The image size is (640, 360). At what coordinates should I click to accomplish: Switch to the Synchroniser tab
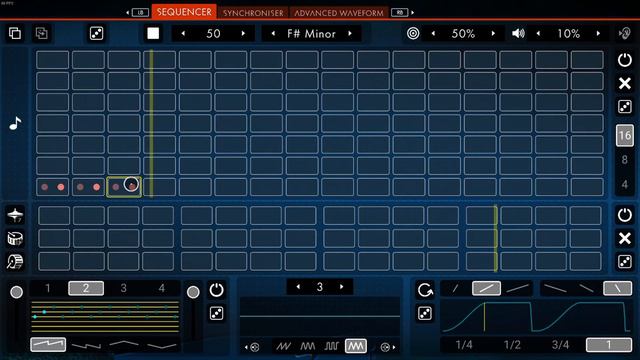tap(253, 13)
